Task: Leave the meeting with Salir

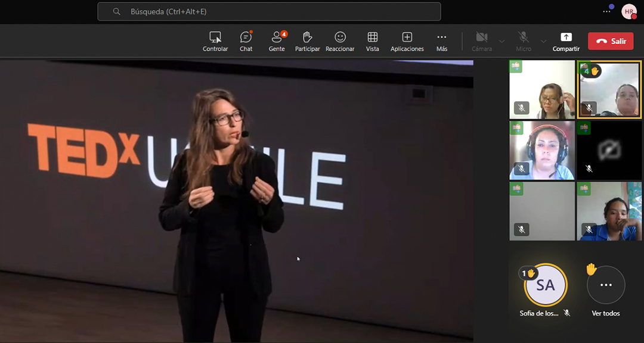Action: pos(611,41)
